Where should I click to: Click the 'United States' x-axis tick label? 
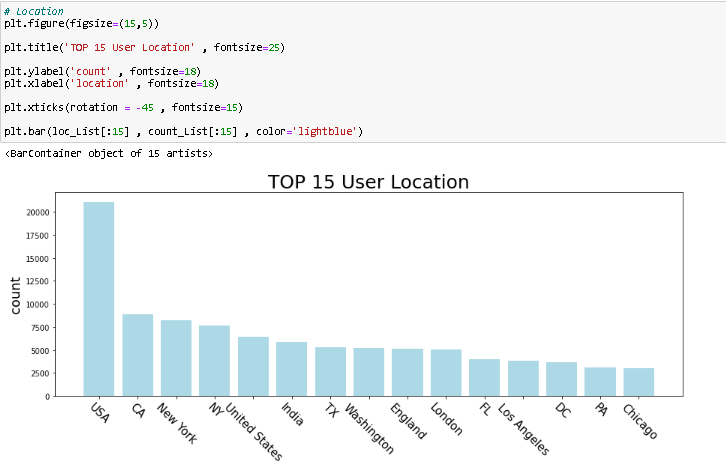pyautogui.click(x=254, y=432)
